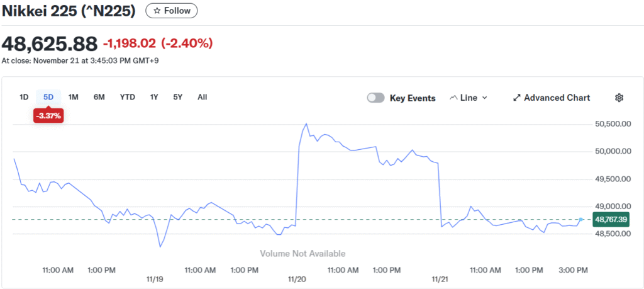The height and width of the screenshot is (289, 644).
Task: Follow the Nikkei 225 index
Action: click(x=172, y=11)
